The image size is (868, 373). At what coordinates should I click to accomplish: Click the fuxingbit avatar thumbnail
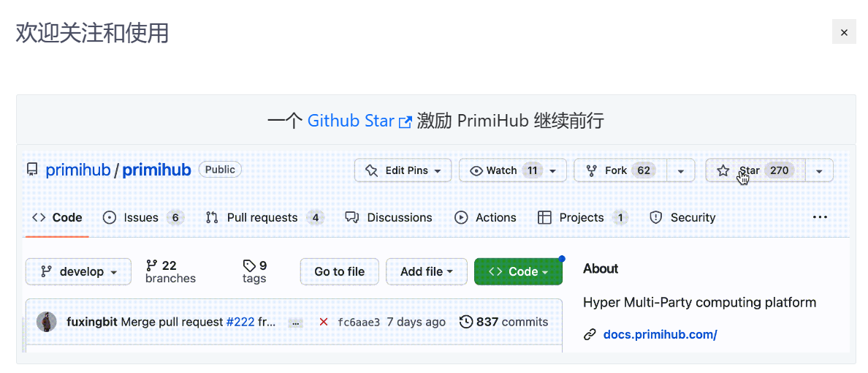pos(47,322)
